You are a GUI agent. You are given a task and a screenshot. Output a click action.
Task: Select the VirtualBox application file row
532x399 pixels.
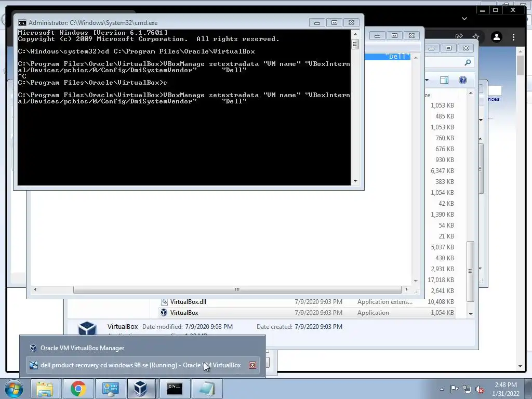pyautogui.click(x=307, y=312)
